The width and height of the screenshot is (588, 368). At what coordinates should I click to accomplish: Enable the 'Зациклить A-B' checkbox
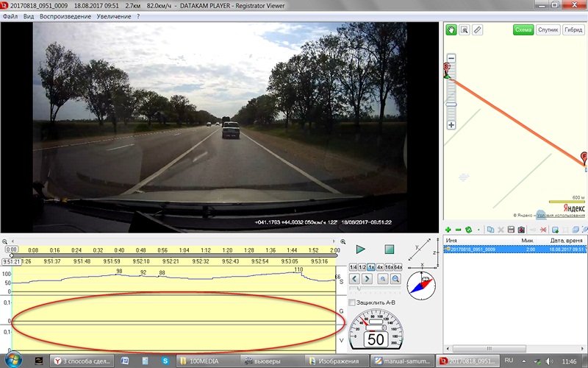point(353,302)
